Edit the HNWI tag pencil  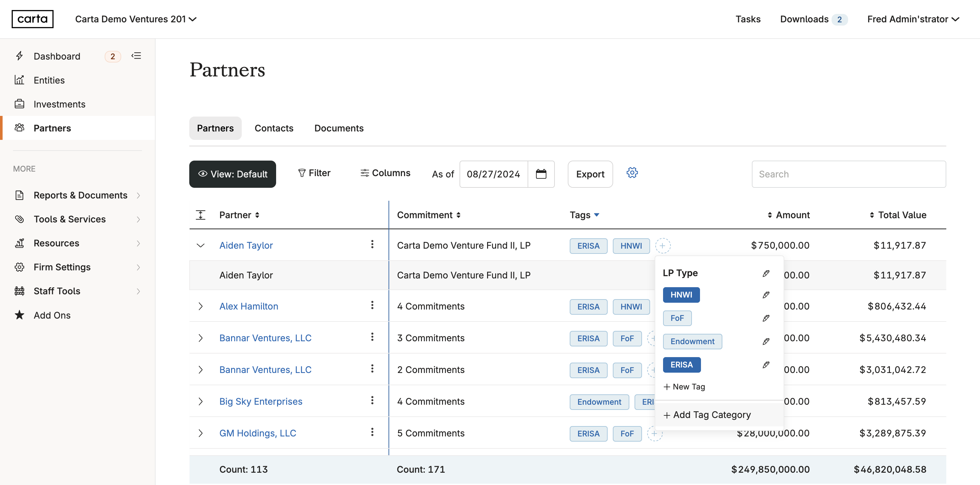(766, 295)
